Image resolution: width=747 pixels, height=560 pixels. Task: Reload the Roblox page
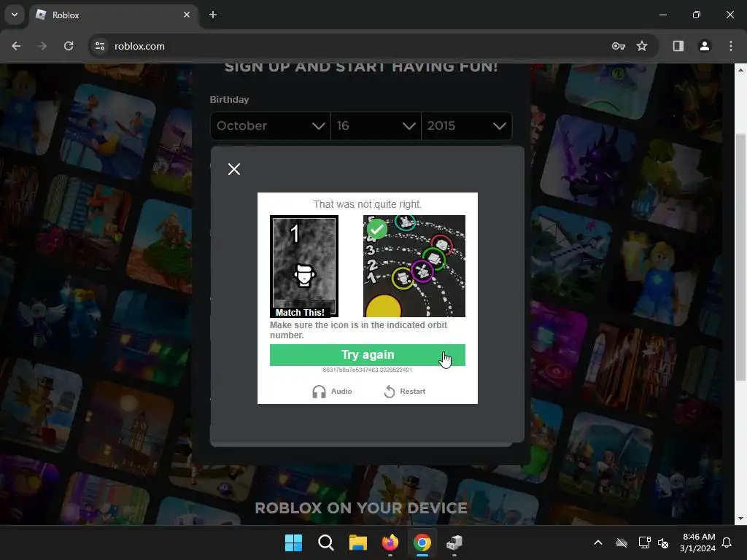(69, 46)
